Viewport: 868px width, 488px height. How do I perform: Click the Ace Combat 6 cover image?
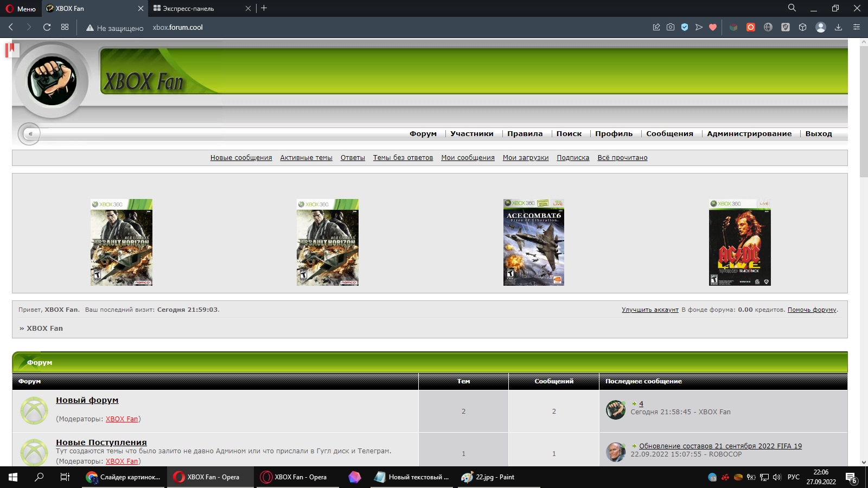click(533, 242)
